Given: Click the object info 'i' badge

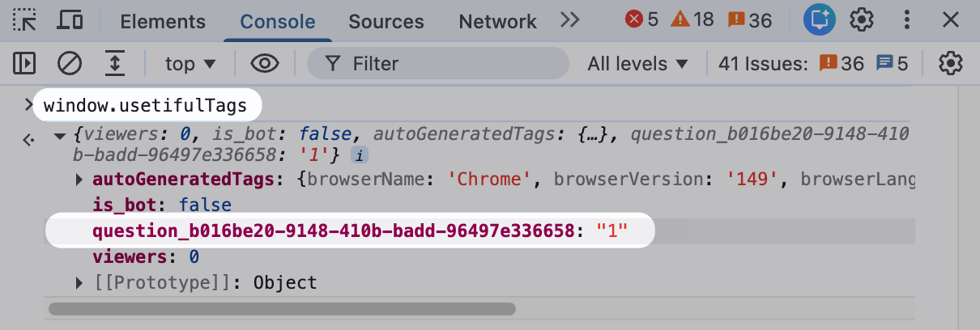Looking at the screenshot, I should [358, 154].
